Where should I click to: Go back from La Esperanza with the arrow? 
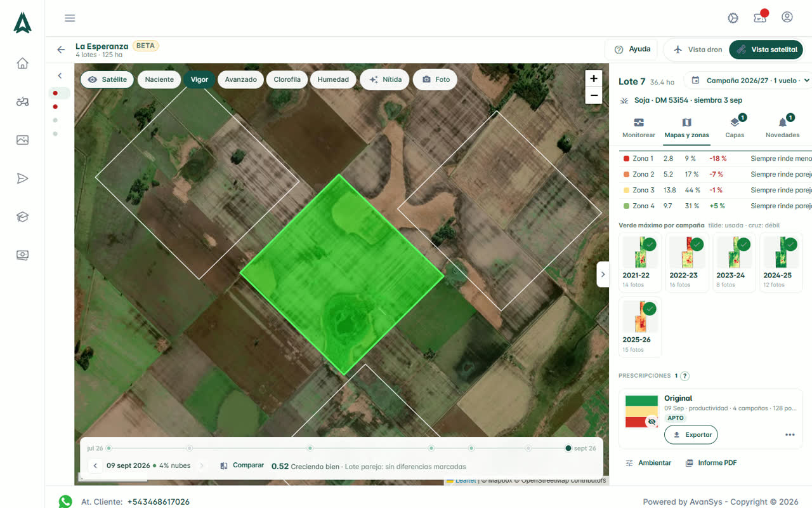pyautogui.click(x=61, y=50)
